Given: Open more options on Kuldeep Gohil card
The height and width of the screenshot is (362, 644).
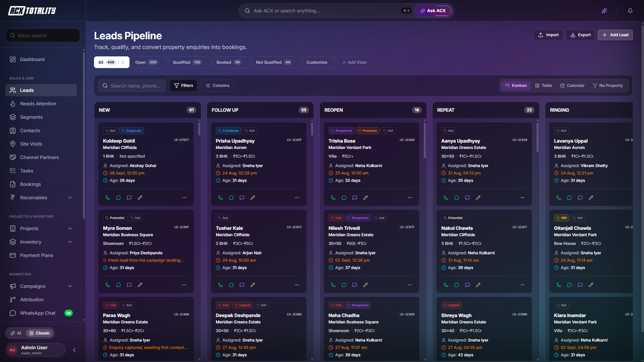Looking at the screenshot, I should (184, 197).
